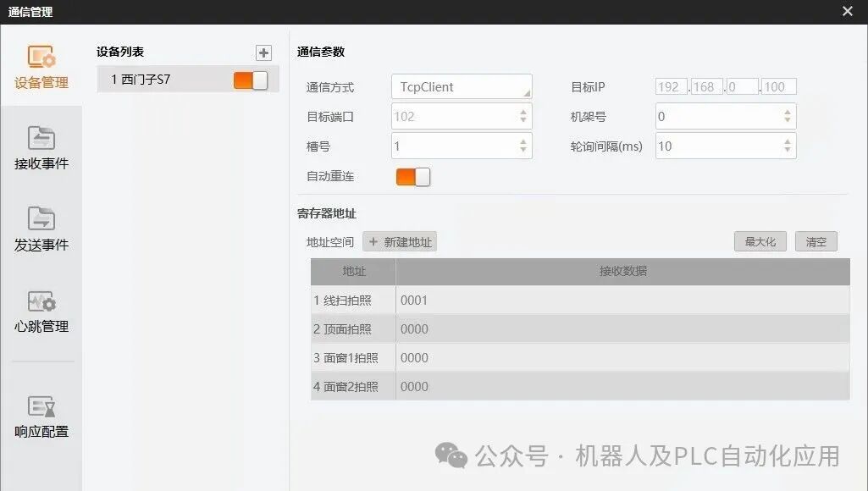This screenshot has width=868, height=491.
Task: Open the 接收事件 sidebar icon
Action: point(41,148)
